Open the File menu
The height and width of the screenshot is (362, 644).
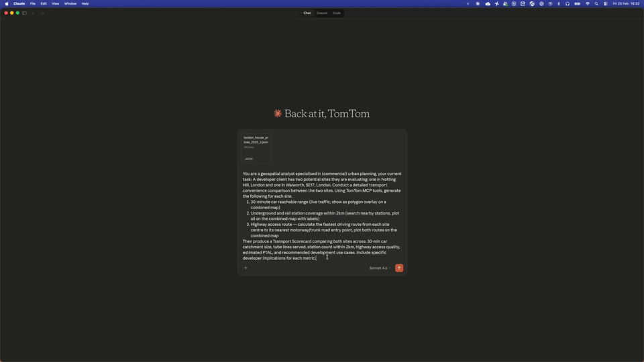32,3
